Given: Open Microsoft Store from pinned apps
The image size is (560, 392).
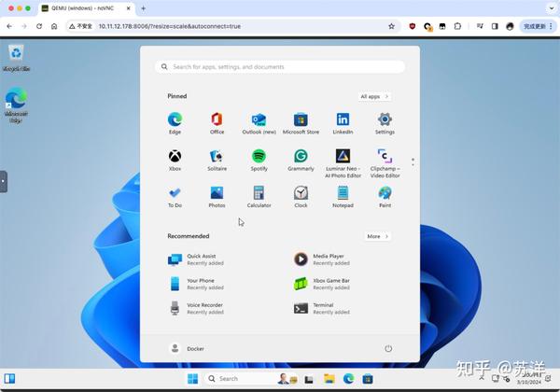Looking at the screenshot, I should click(301, 123).
